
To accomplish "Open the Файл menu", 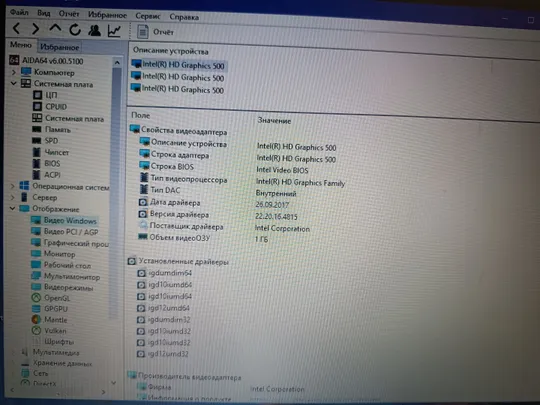I will (x=19, y=13).
